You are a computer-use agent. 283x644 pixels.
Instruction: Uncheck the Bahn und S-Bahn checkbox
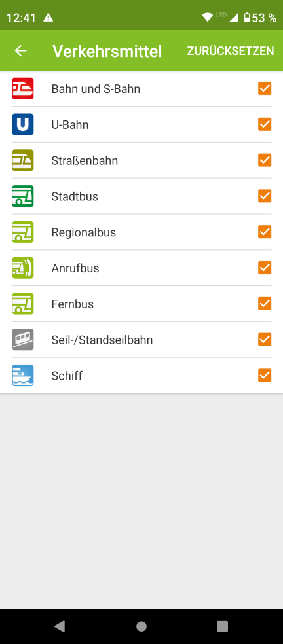[x=265, y=89]
